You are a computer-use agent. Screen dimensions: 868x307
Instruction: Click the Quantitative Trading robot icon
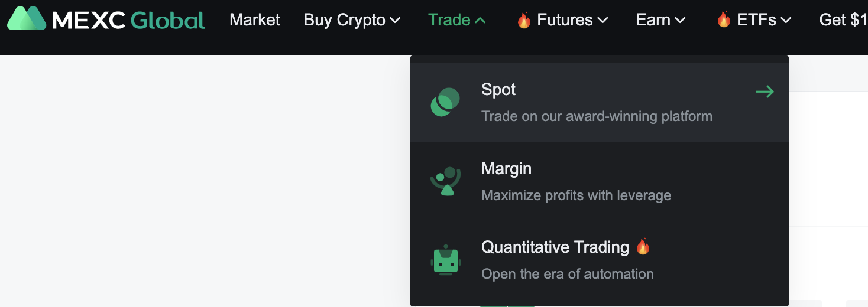click(445, 260)
